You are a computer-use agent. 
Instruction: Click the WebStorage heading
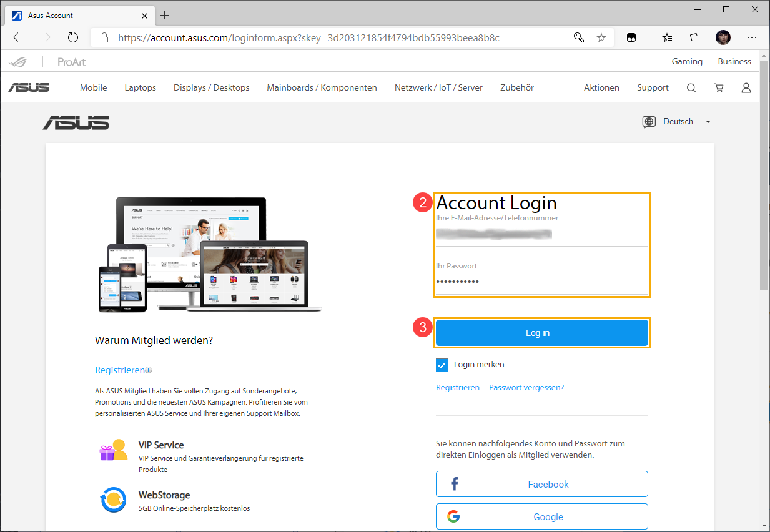click(x=164, y=495)
